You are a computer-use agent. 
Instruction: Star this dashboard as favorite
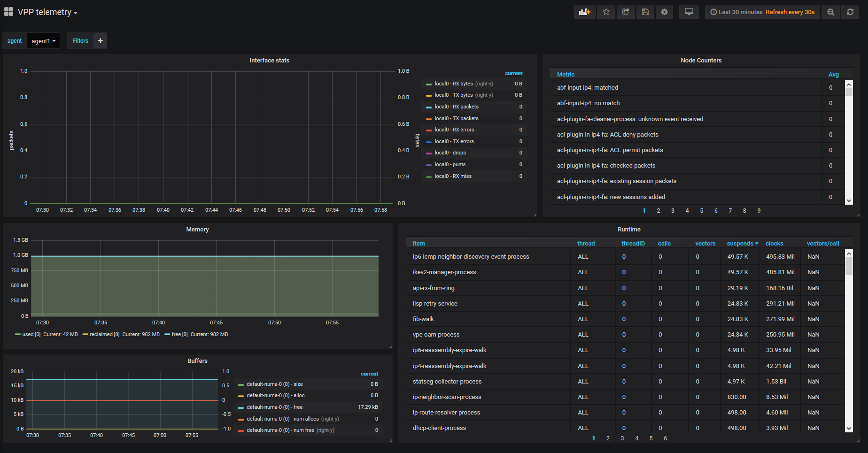pos(606,12)
